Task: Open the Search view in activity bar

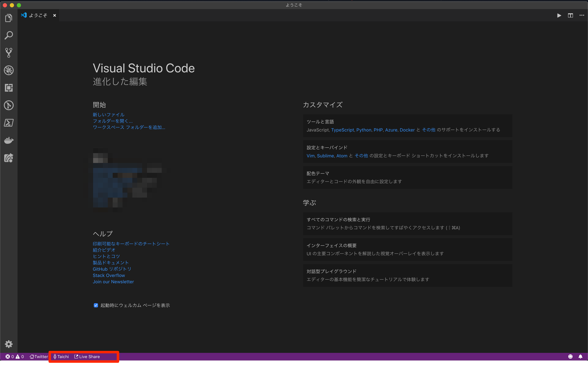Action: click(9, 35)
